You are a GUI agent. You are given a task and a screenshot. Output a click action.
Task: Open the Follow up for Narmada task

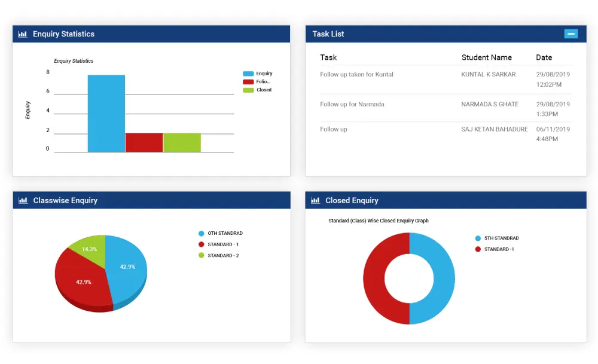(x=352, y=105)
